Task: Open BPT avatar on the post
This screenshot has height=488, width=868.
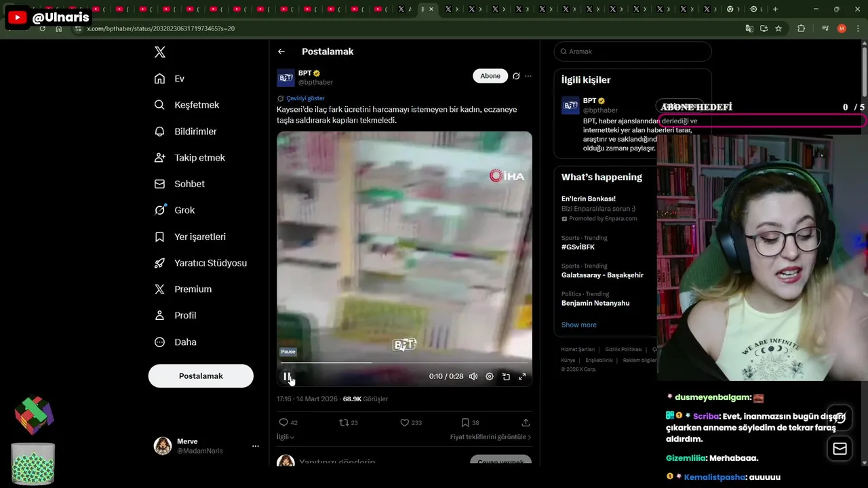Action: (x=285, y=77)
